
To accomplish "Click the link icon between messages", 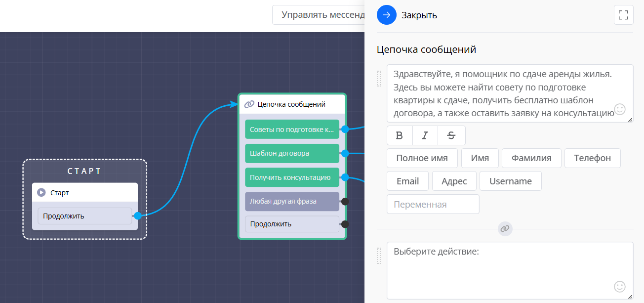I will (505, 229).
